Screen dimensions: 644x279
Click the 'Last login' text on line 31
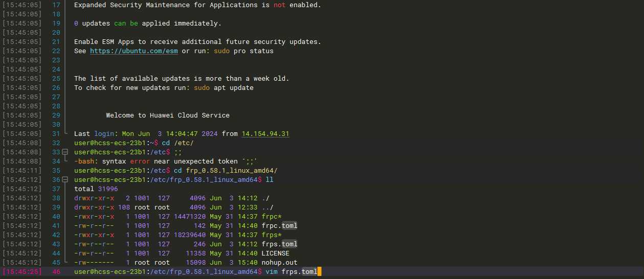click(x=94, y=134)
